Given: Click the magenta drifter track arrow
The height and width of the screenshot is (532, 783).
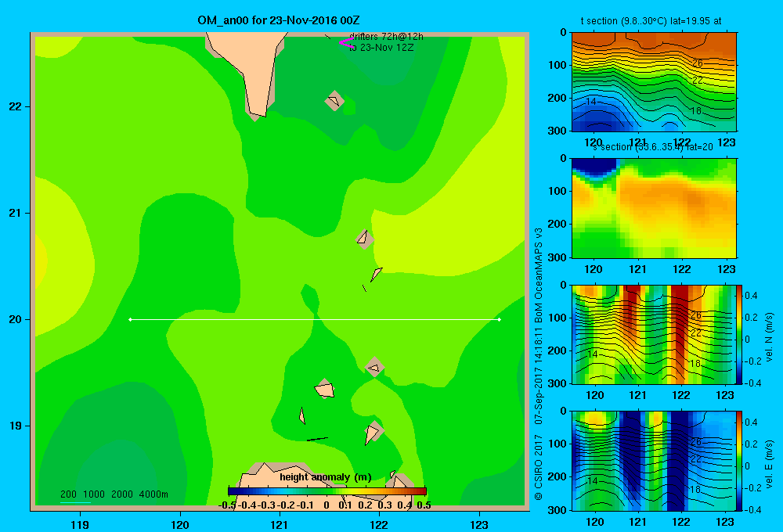Looking at the screenshot, I should pos(345,43).
